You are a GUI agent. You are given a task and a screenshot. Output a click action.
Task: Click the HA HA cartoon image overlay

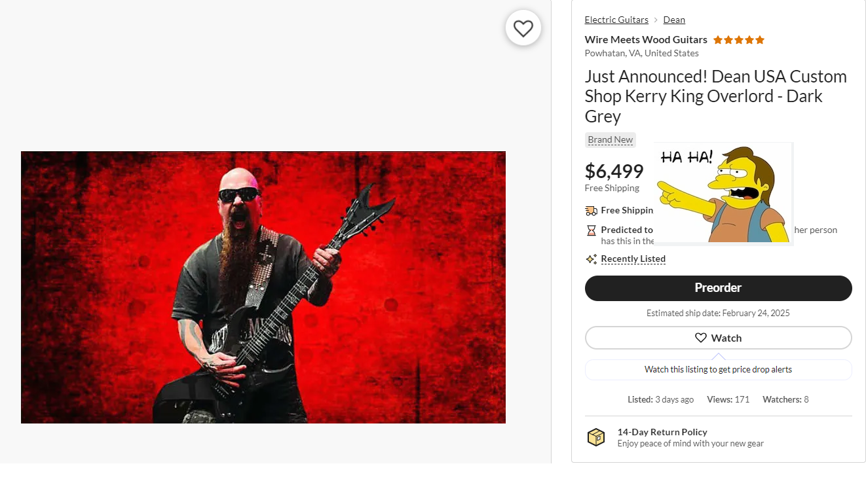click(724, 194)
